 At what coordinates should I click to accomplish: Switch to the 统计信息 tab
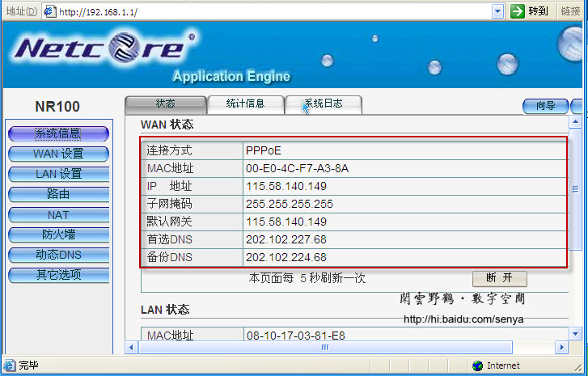coord(245,104)
